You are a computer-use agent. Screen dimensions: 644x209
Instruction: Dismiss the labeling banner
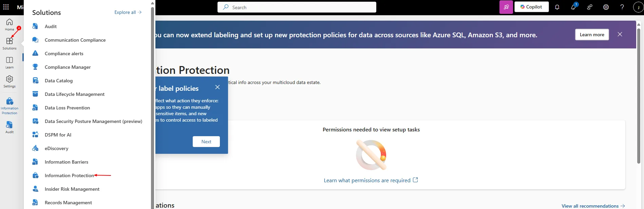[x=620, y=34]
